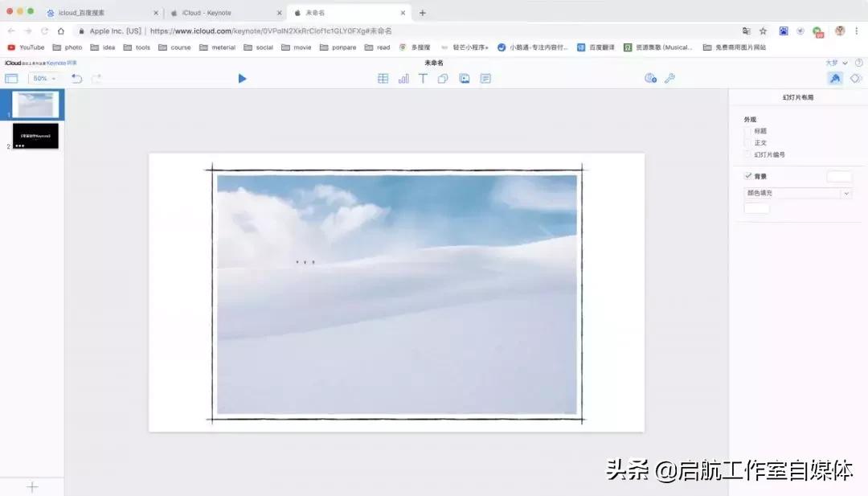Open the Format paintbrush panel
This screenshot has height=496, width=868.
[x=837, y=78]
